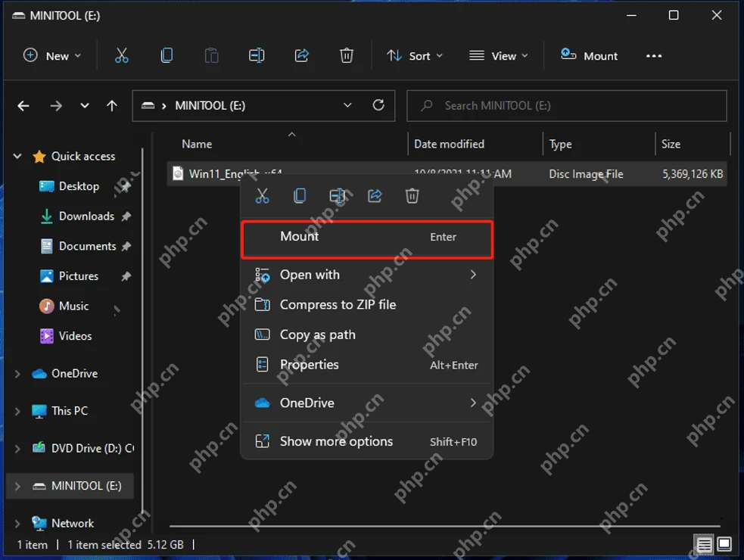The height and width of the screenshot is (560, 744).
Task: Click the Delete trash icon in the top toolbar
Action: 347,55
